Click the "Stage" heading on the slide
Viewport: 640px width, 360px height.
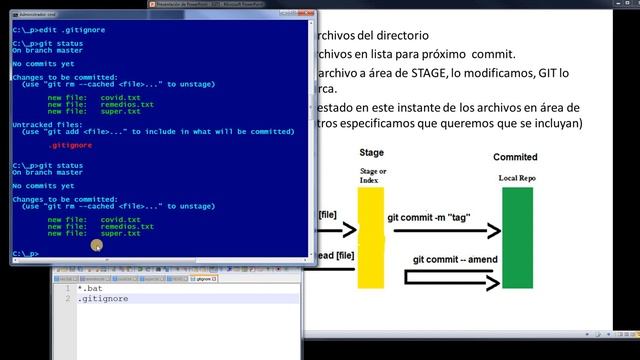[371, 153]
